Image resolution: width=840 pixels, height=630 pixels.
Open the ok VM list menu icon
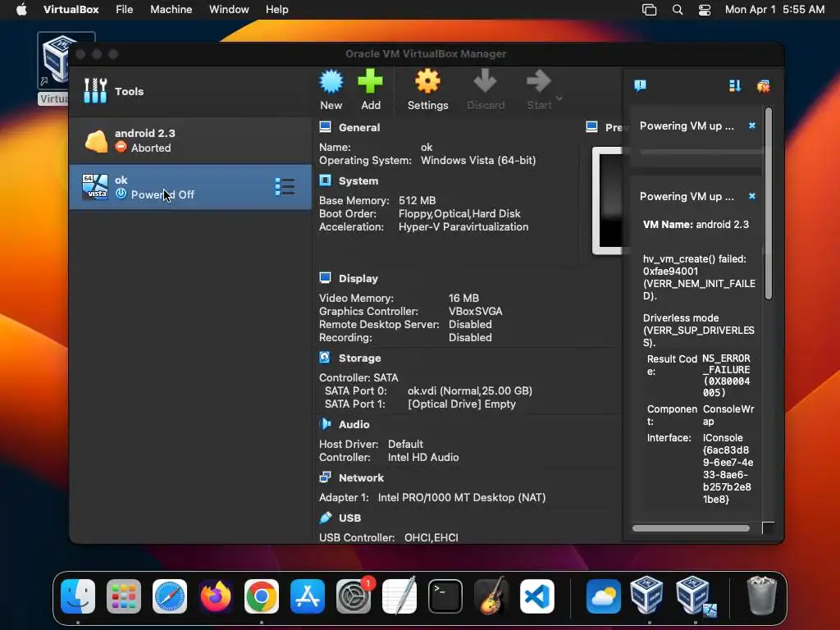(x=285, y=187)
